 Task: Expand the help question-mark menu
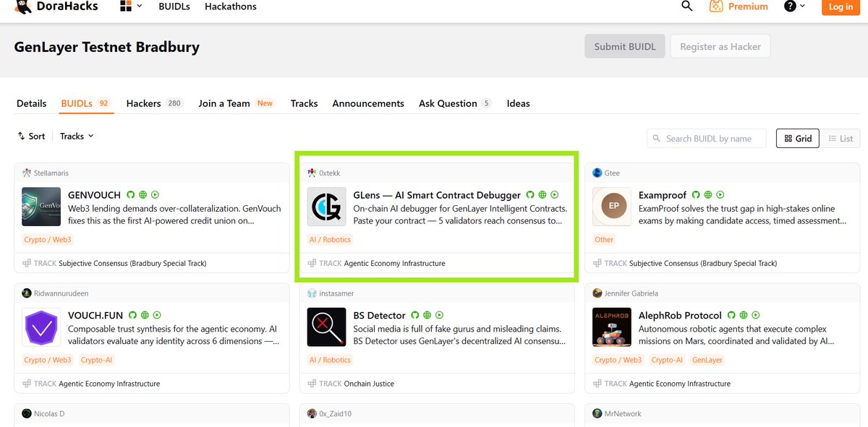(x=795, y=7)
